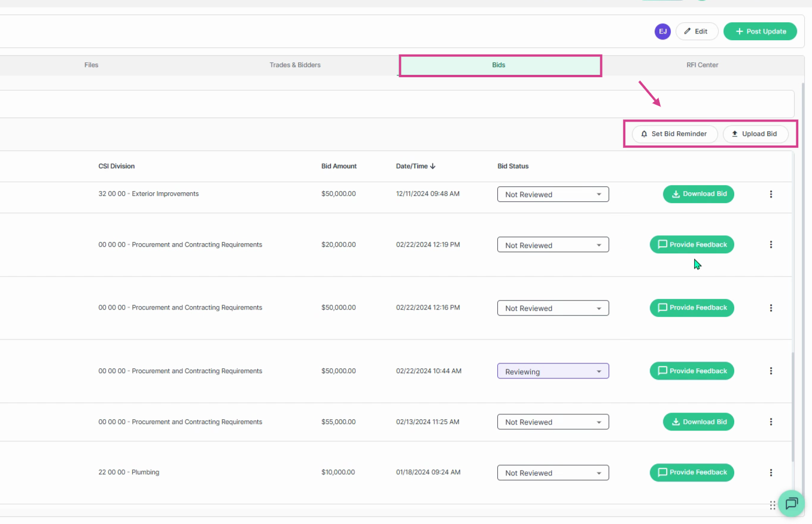Click the Bid Amount column header
Screen dimensions: 812x524
339,166
